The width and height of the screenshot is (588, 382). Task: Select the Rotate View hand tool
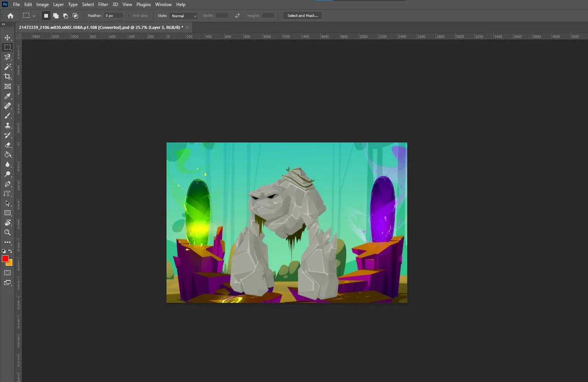tap(7, 223)
